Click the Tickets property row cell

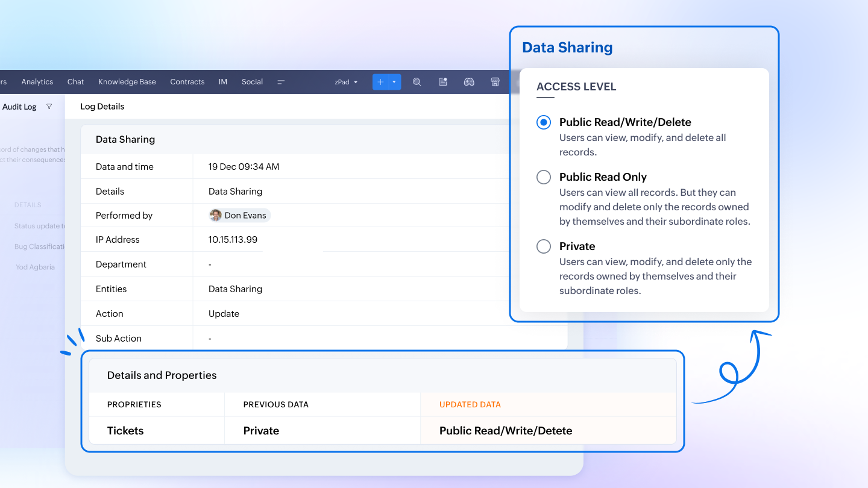(x=125, y=431)
